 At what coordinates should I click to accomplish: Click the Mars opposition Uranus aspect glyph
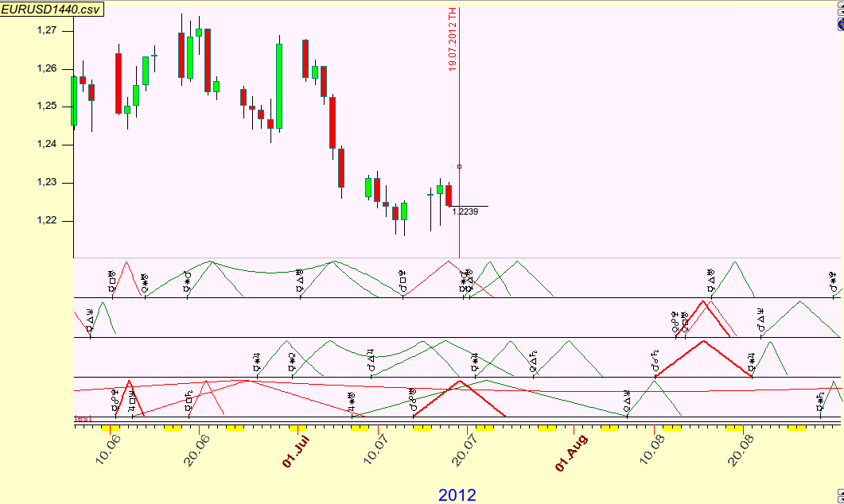(x=413, y=400)
